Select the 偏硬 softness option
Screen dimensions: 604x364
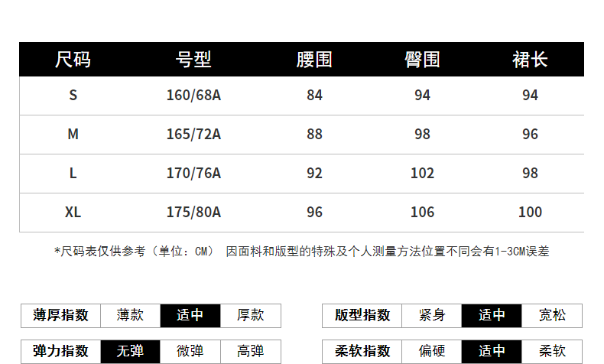(432, 352)
